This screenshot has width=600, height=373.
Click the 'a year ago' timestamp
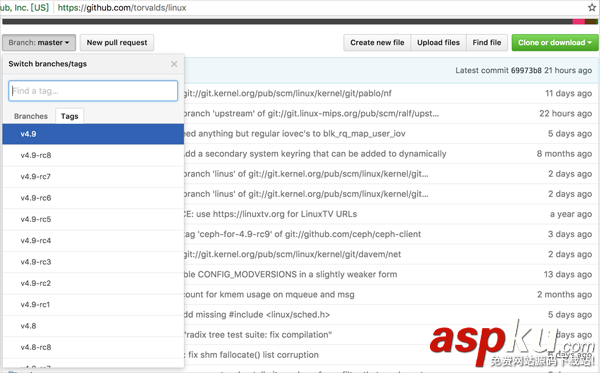click(x=571, y=214)
